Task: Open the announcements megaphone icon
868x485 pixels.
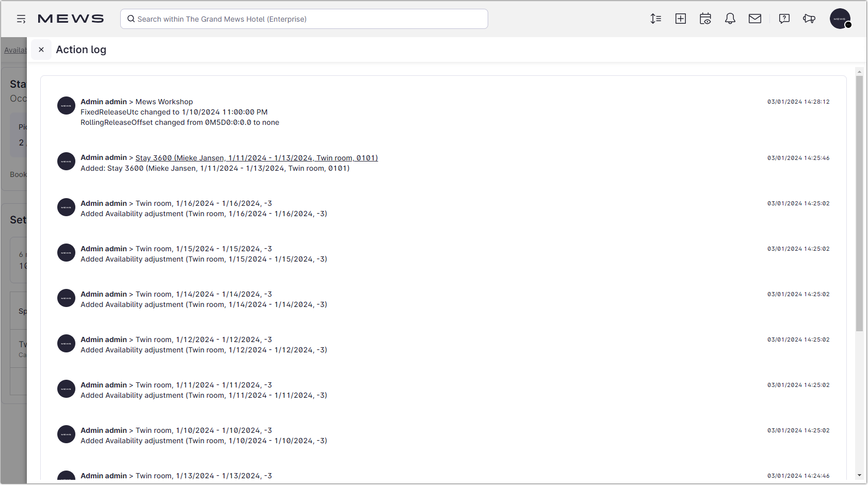Action: coord(809,19)
